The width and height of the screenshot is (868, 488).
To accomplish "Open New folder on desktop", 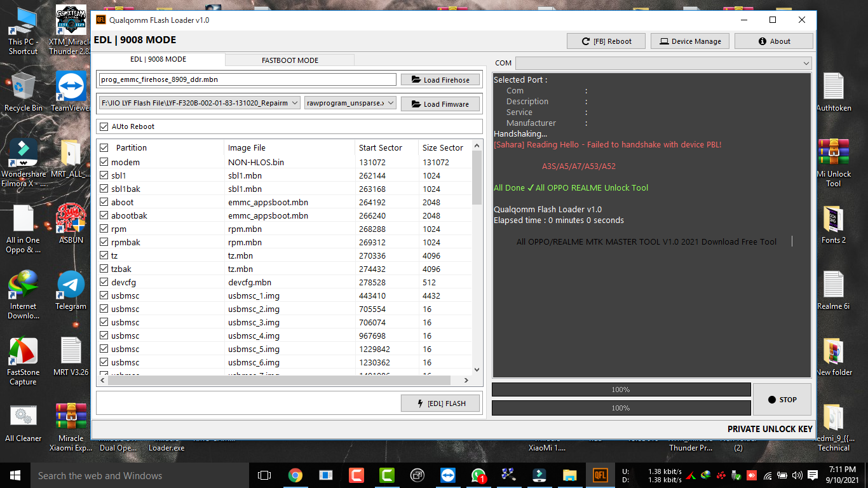I will tap(833, 356).
